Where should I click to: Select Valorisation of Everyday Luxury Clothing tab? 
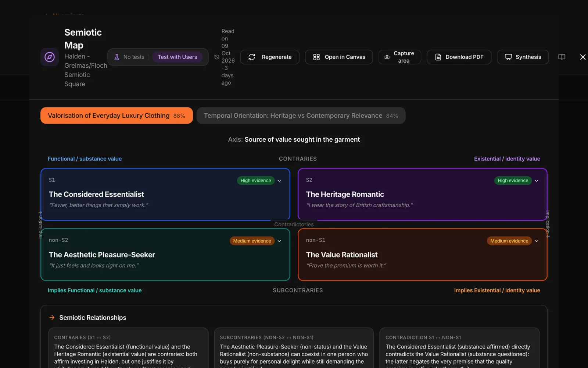point(116,116)
